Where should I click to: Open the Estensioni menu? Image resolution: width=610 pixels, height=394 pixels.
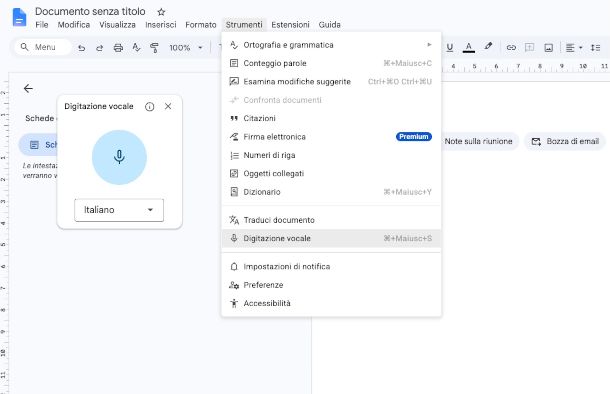click(290, 25)
